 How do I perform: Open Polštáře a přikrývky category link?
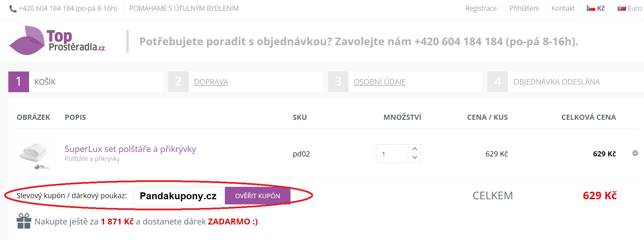pos(92,159)
